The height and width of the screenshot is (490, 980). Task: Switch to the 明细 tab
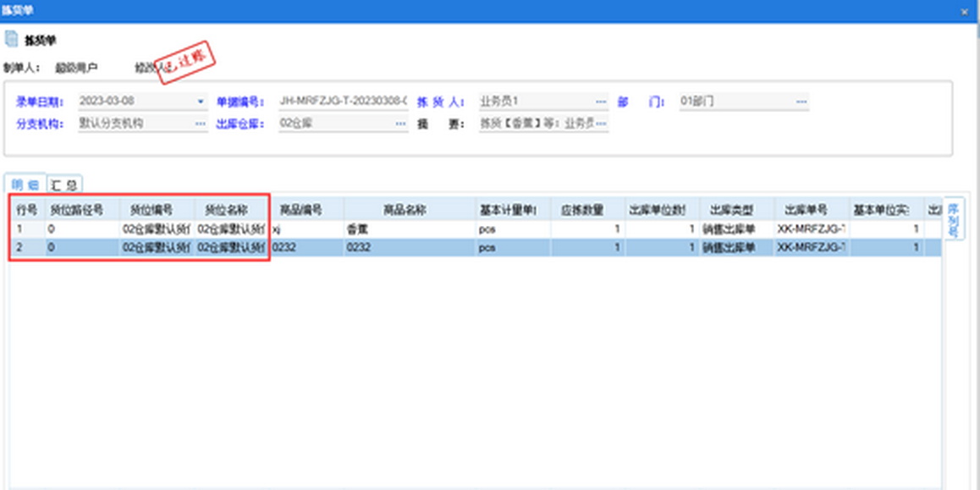point(25,184)
